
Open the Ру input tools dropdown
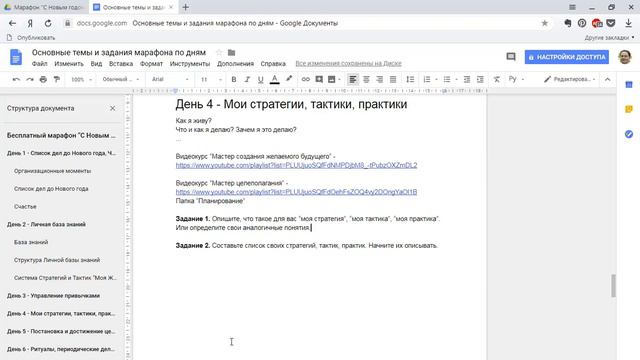pos(516,79)
